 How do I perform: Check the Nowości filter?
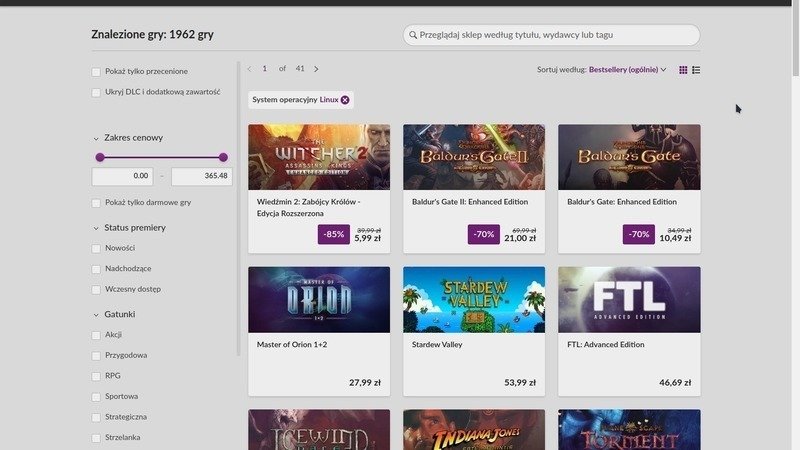coord(96,248)
